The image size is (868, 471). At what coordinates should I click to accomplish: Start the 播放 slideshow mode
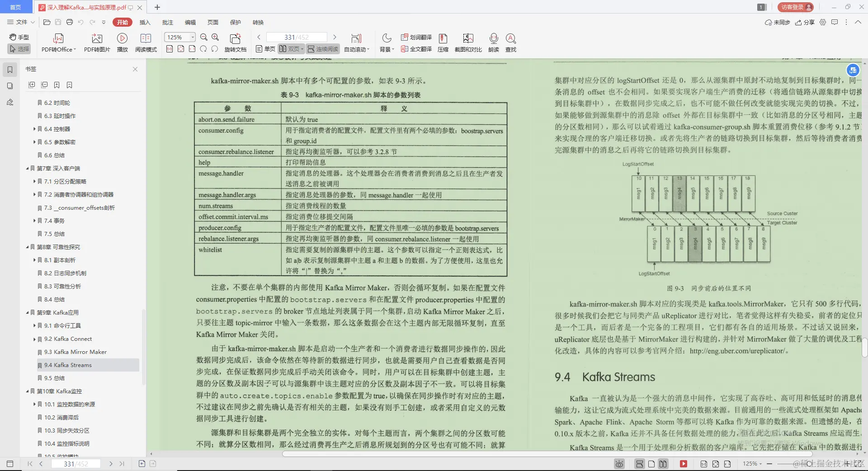[123, 43]
